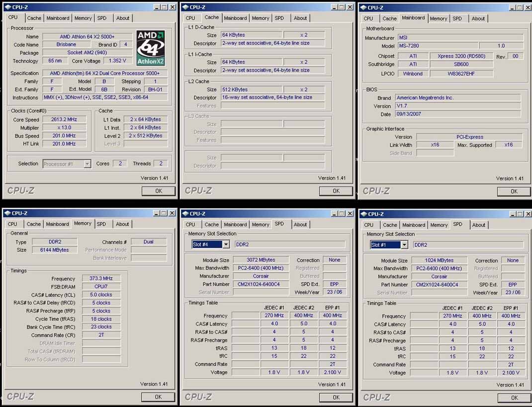Click the '23 clocks' bank cycle time value
Image resolution: width=532 pixels, height=407 pixels.
101,327
